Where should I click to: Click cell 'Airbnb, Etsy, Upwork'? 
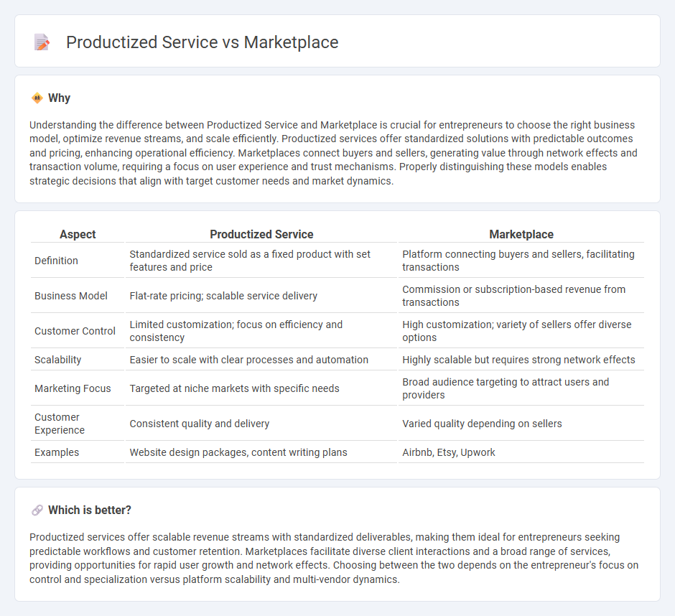521,452
